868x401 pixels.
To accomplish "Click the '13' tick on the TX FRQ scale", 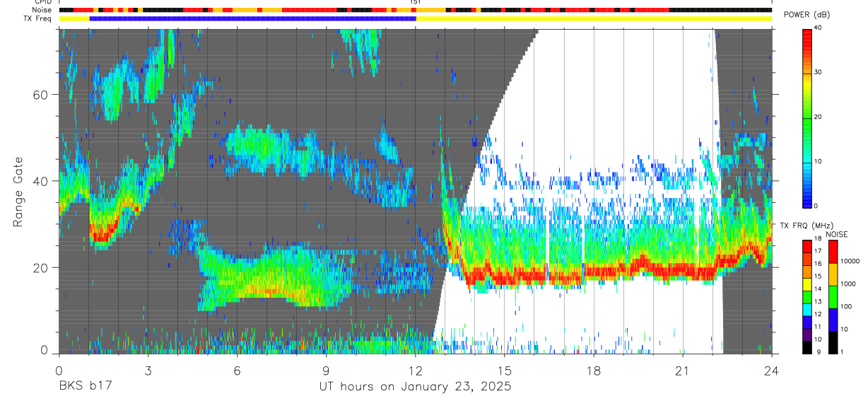I will coord(819,303).
